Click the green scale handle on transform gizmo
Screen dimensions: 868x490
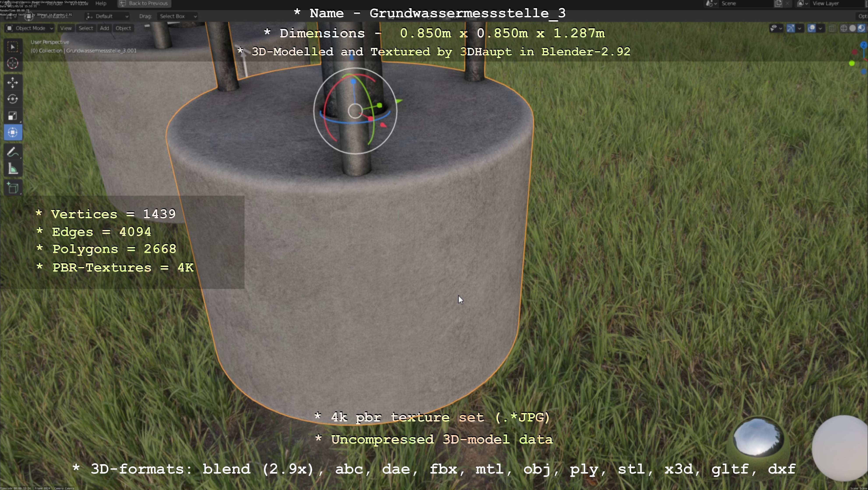pos(379,105)
